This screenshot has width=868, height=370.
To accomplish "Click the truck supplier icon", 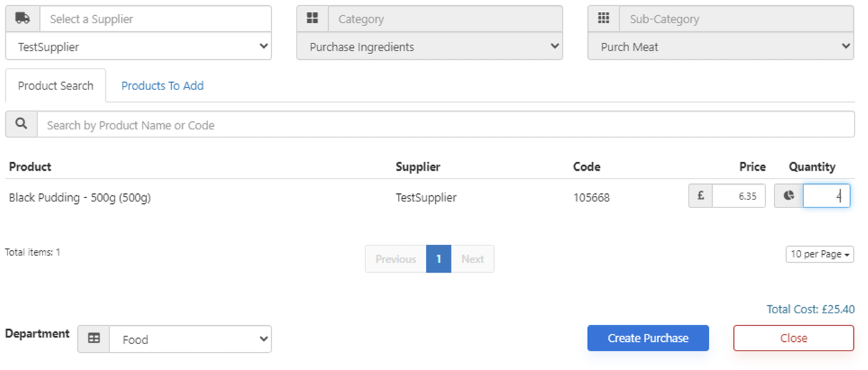I will [x=23, y=19].
